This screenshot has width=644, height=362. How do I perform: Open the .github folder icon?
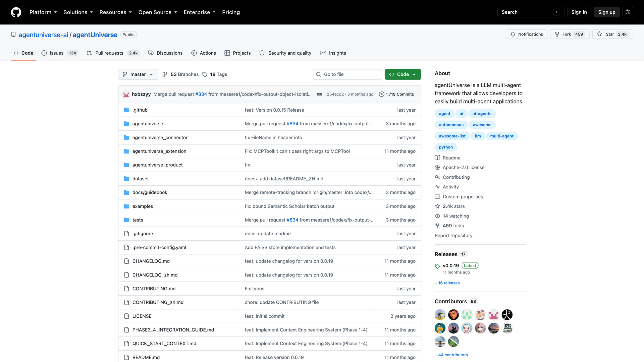[126, 110]
